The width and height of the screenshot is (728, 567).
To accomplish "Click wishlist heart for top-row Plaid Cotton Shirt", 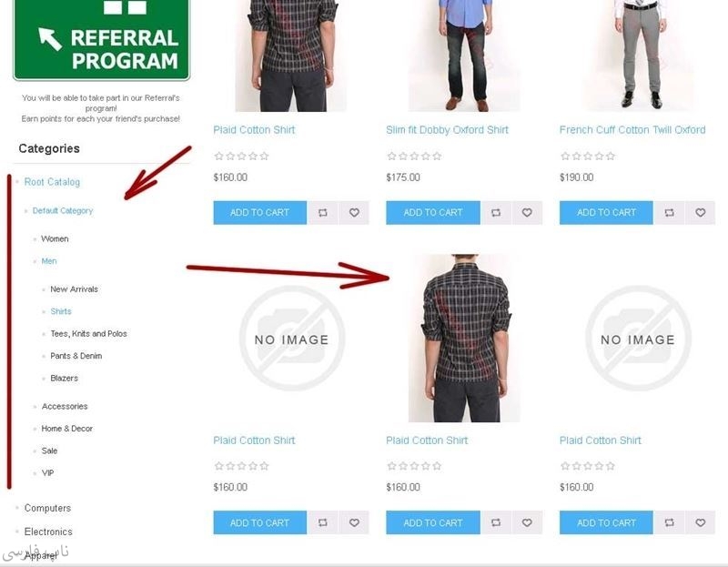I will click(354, 213).
